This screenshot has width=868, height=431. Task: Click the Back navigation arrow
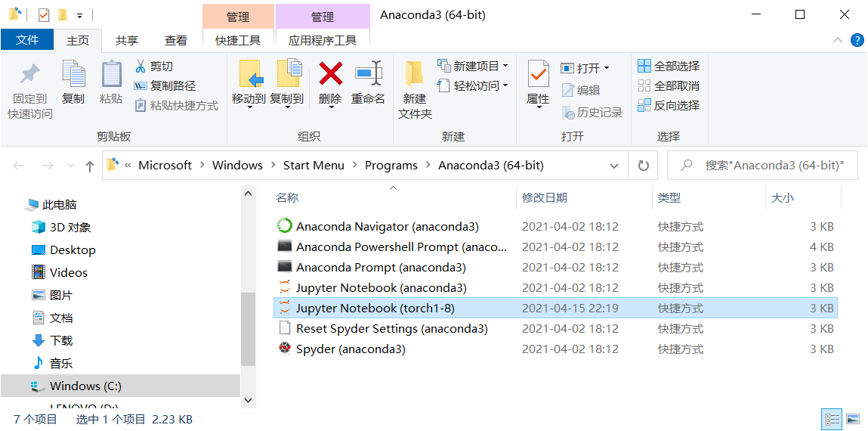click(x=18, y=165)
